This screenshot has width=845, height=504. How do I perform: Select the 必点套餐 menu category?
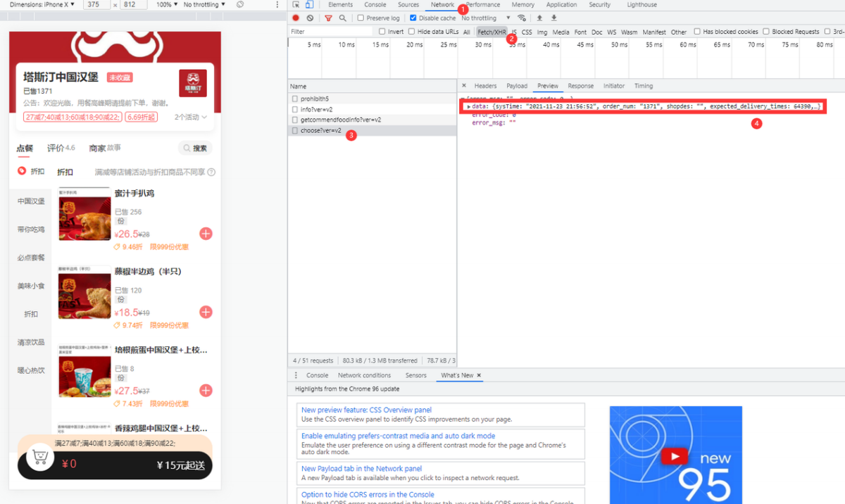[31, 258]
